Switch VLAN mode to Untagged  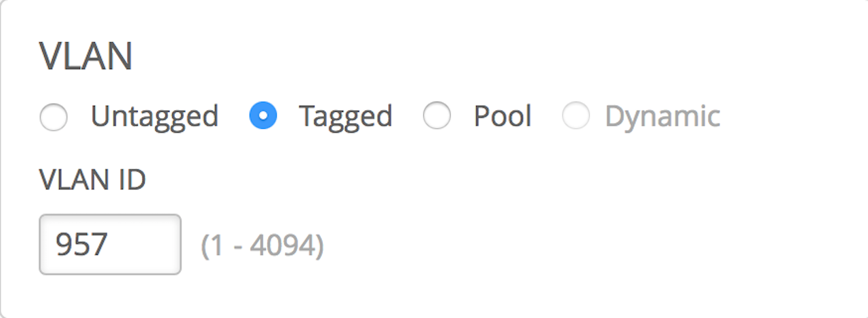pyautogui.click(x=54, y=117)
